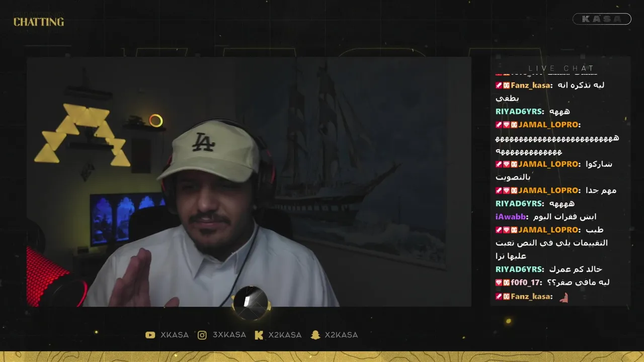
Task: Select the LIVE CHAT header
Action: [561, 68]
